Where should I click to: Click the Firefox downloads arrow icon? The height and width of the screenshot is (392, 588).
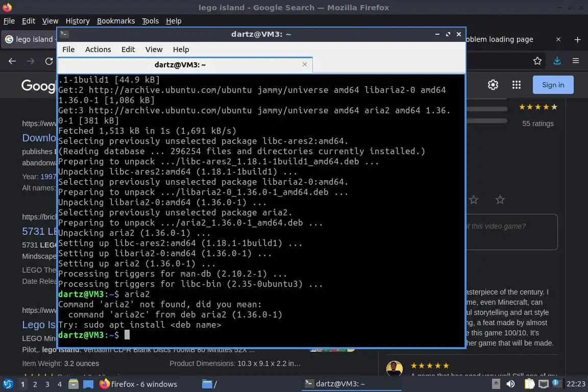pyautogui.click(x=557, y=61)
